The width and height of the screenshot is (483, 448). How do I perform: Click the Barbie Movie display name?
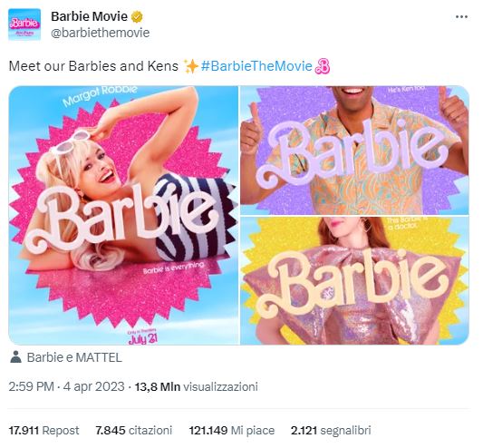(x=90, y=16)
